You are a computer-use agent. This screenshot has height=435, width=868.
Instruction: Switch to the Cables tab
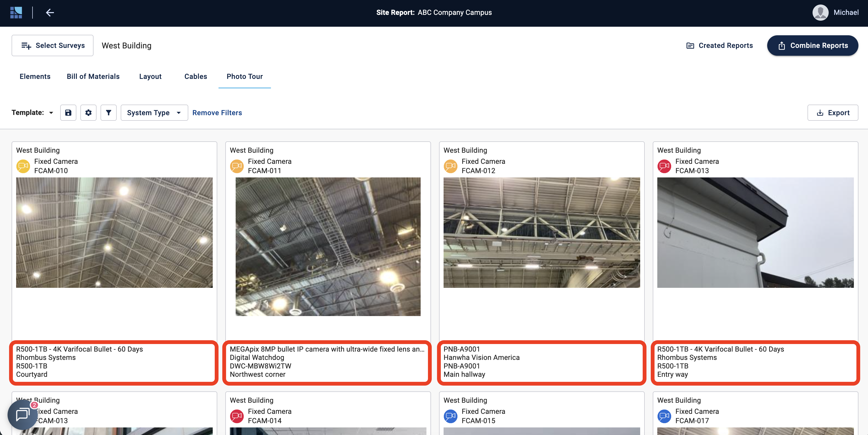(x=195, y=76)
